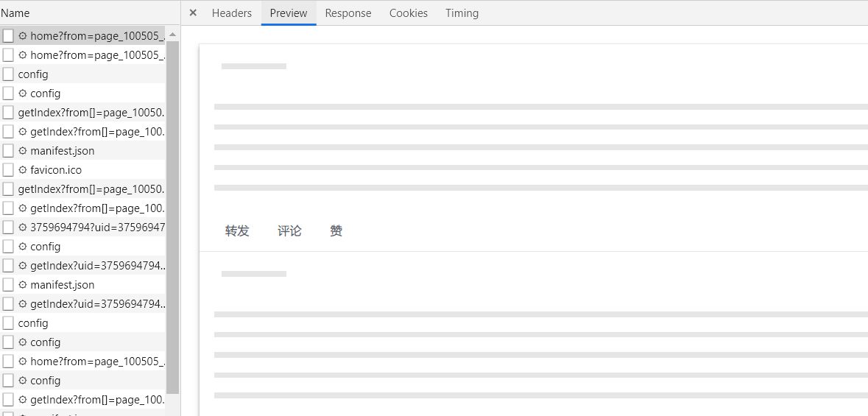Click the request list vertical scrollbar thumb
The height and width of the screenshot is (416, 868).
coord(172,217)
